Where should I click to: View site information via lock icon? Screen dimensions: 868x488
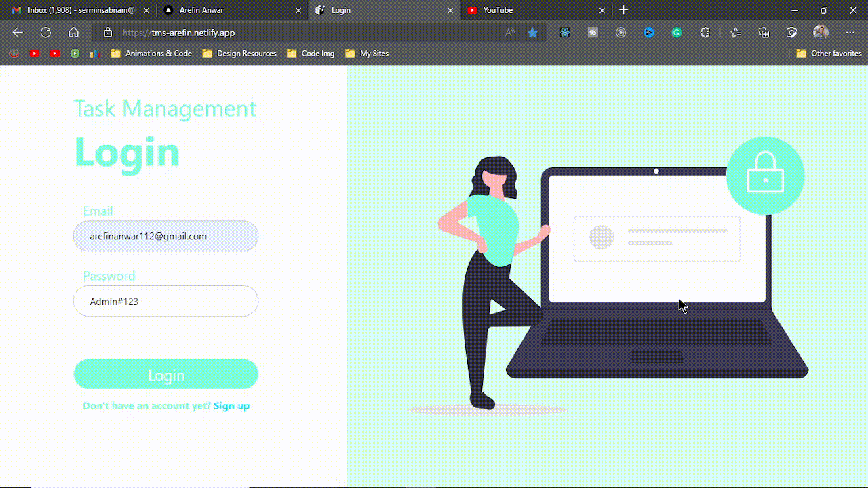[107, 33]
